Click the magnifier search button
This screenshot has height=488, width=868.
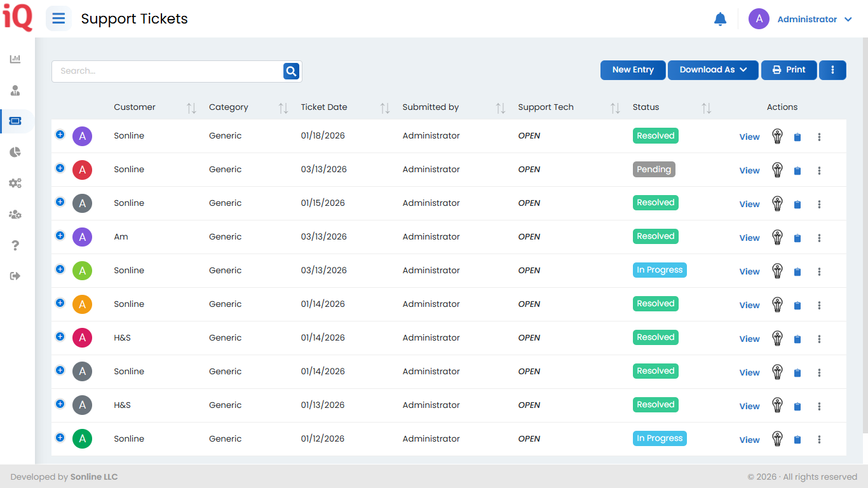[x=291, y=71]
